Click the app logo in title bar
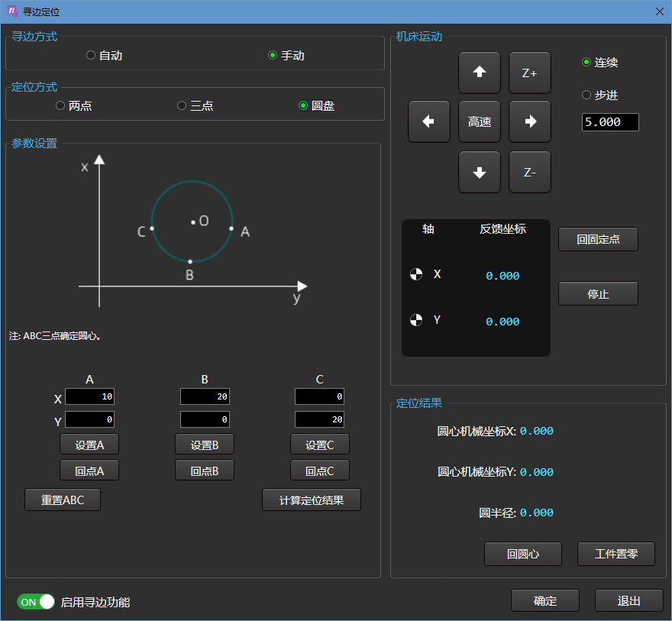 tap(12, 11)
